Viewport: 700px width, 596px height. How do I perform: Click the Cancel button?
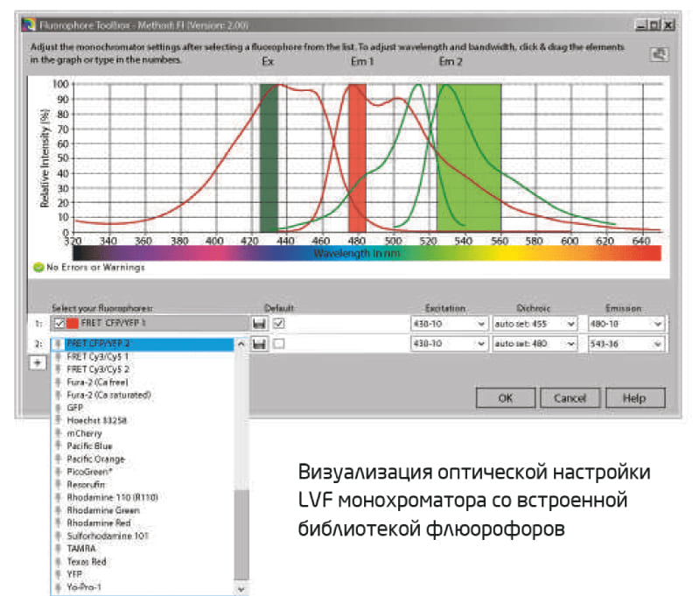[x=570, y=398]
